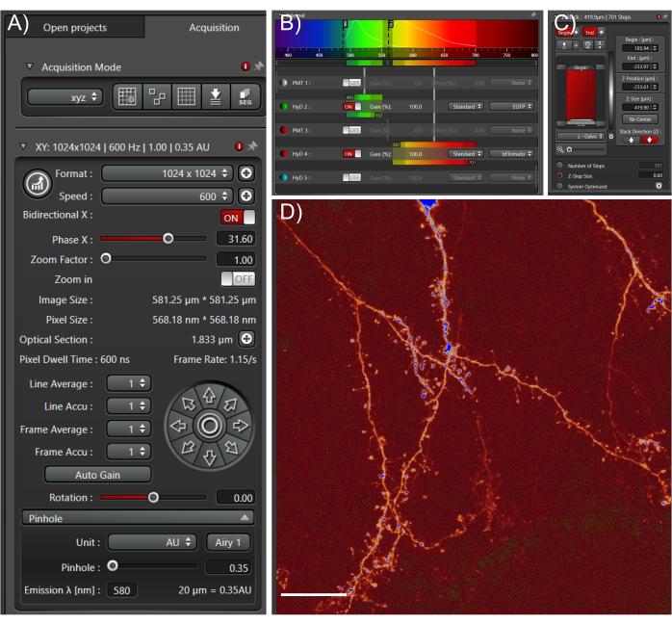Viewport: 672px width, 625px height.
Task: Click the SEQ sequential scan icon
Action: click(x=245, y=97)
